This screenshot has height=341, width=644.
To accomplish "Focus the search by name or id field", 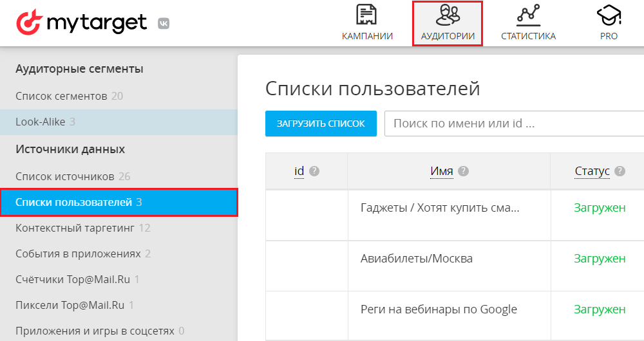I will coord(514,124).
